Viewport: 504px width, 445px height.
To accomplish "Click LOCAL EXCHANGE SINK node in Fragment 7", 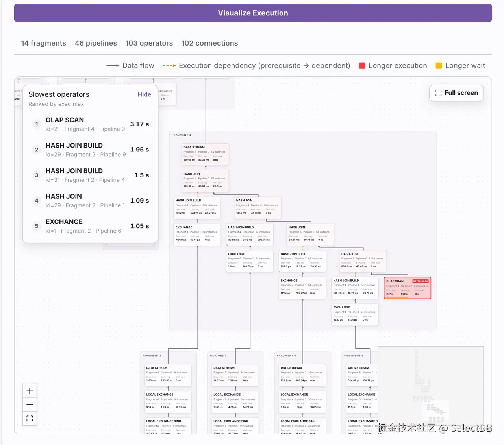I will click(x=235, y=426).
